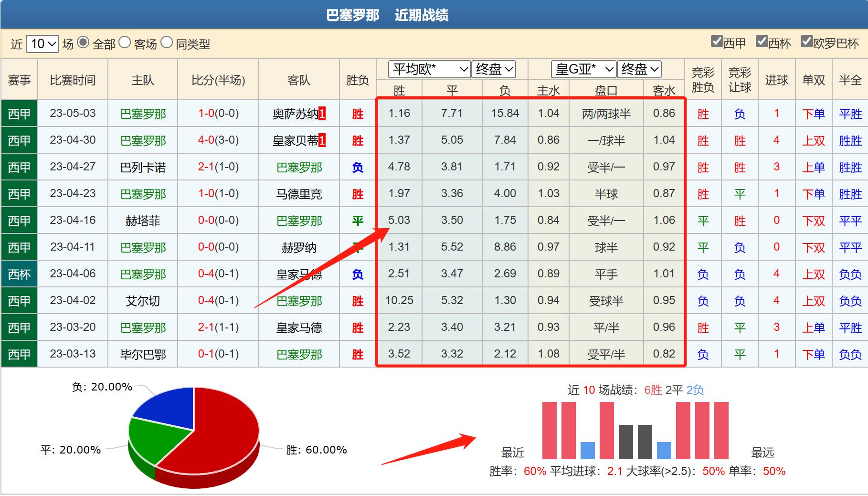Screen dimensions: 868x496
Task: Open the 4-0(3-0) score details link
Action: [x=218, y=140]
